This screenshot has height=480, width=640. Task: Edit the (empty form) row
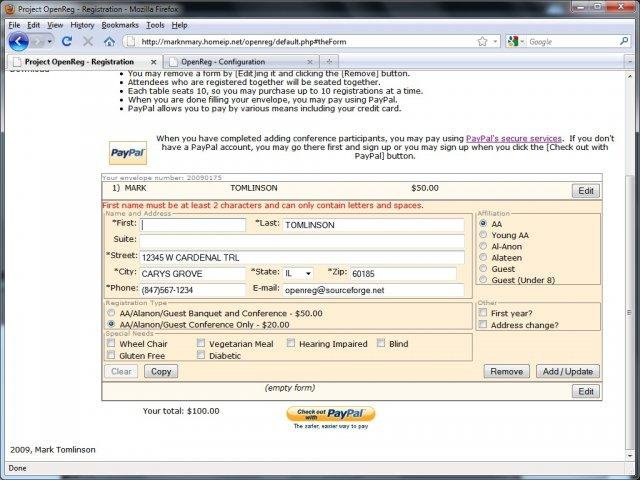586,391
